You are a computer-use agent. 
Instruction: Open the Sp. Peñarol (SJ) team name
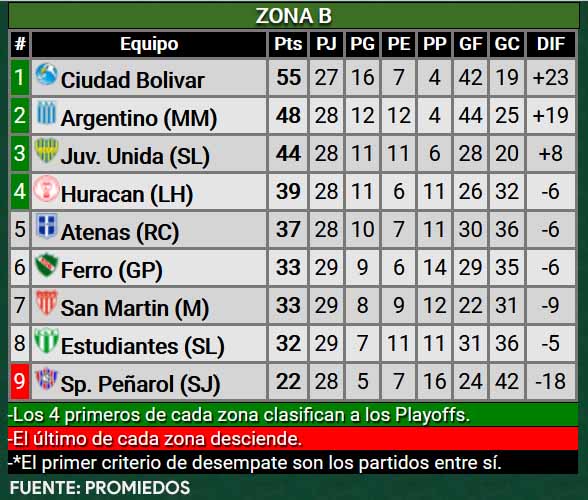140,384
